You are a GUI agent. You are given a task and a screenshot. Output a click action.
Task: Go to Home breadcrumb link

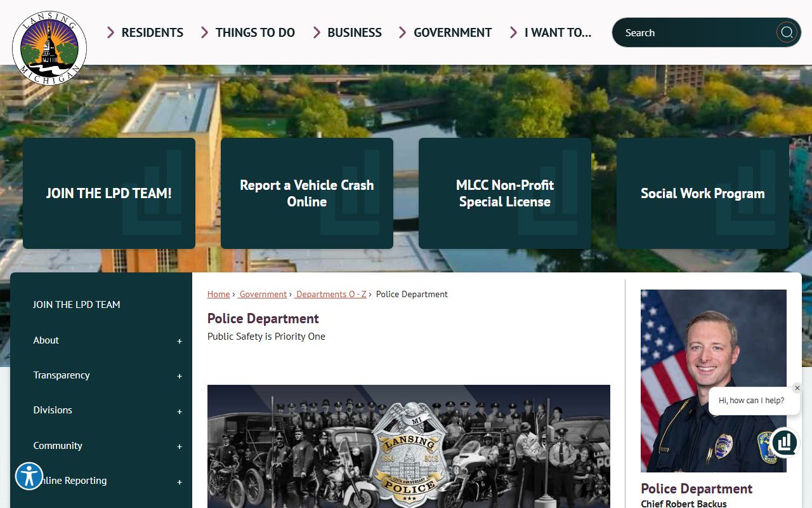point(219,294)
